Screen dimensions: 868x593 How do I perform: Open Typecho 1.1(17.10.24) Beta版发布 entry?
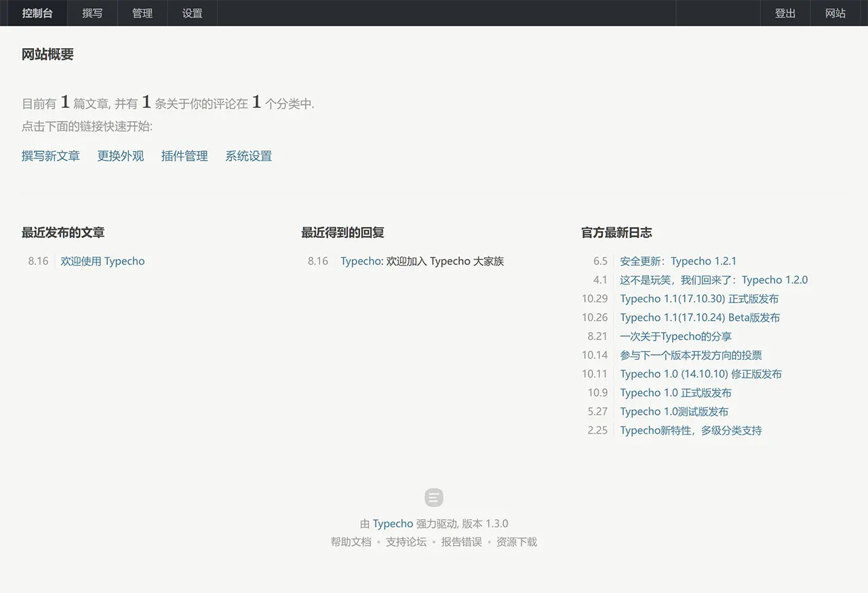click(700, 318)
